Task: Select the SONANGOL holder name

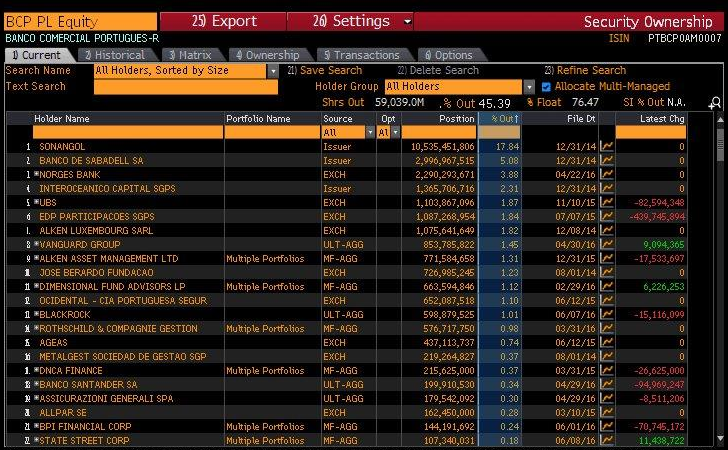Action: (x=62, y=147)
